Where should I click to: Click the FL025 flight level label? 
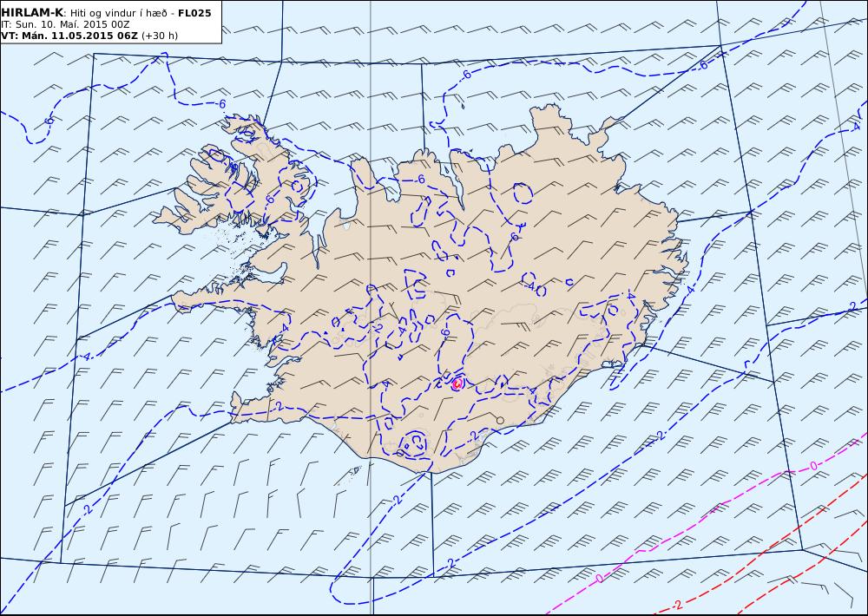point(194,13)
